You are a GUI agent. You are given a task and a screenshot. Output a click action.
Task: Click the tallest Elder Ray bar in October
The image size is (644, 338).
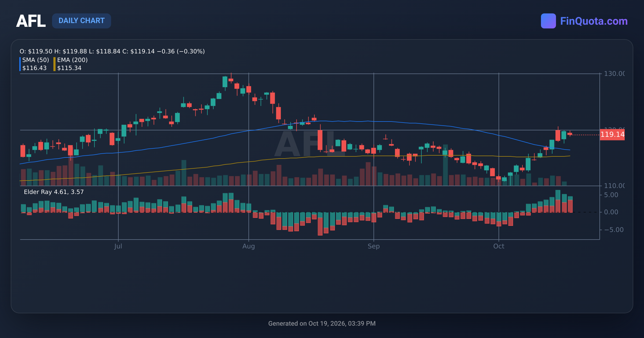tap(558, 201)
